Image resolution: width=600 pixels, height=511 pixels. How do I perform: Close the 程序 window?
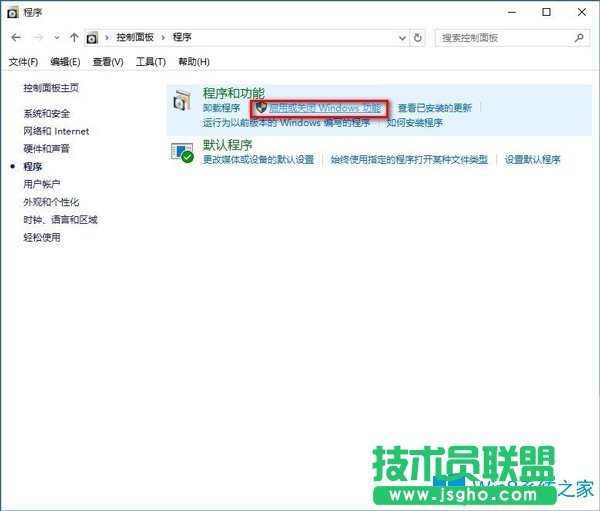[x=582, y=12]
